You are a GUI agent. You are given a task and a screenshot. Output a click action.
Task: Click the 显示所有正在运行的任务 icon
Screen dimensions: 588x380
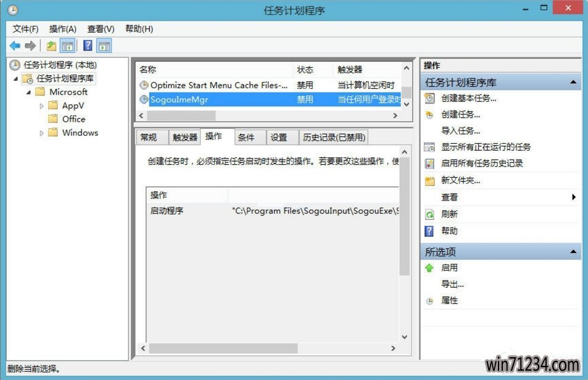click(x=429, y=147)
